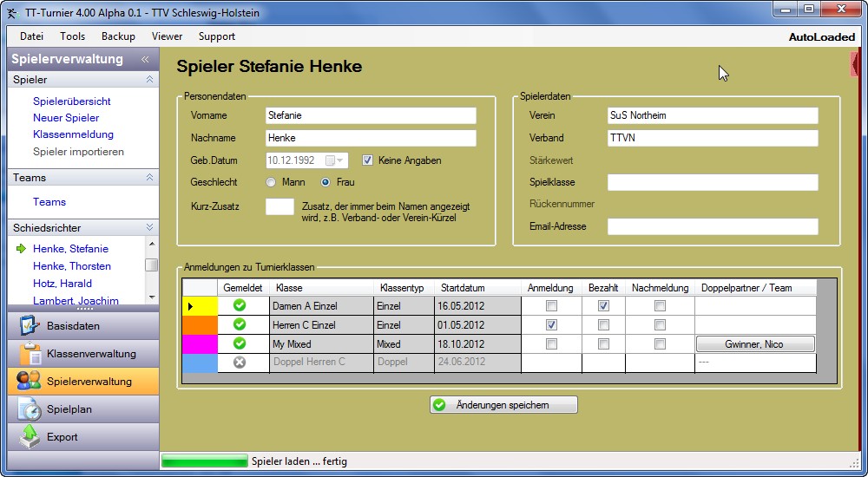Click the Spielplan clock icon
The width and height of the screenshot is (868, 477).
pyautogui.click(x=30, y=408)
